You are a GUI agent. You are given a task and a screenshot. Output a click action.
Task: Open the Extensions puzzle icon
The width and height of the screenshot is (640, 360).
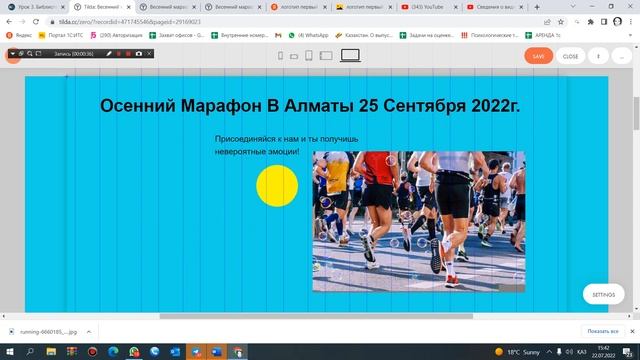[x=590, y=22]
